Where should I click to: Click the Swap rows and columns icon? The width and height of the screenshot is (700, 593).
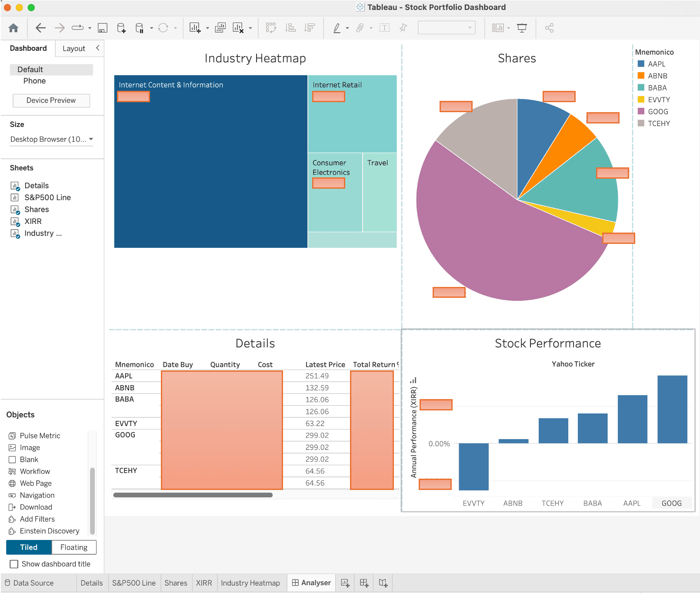click(271, 28)
